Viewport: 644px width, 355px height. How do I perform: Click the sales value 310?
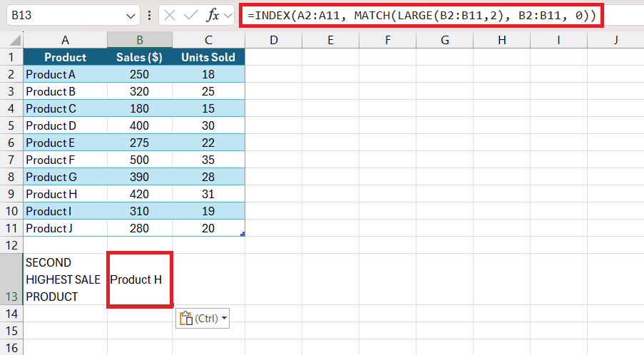pyautogui.click(x=140, y=211)
